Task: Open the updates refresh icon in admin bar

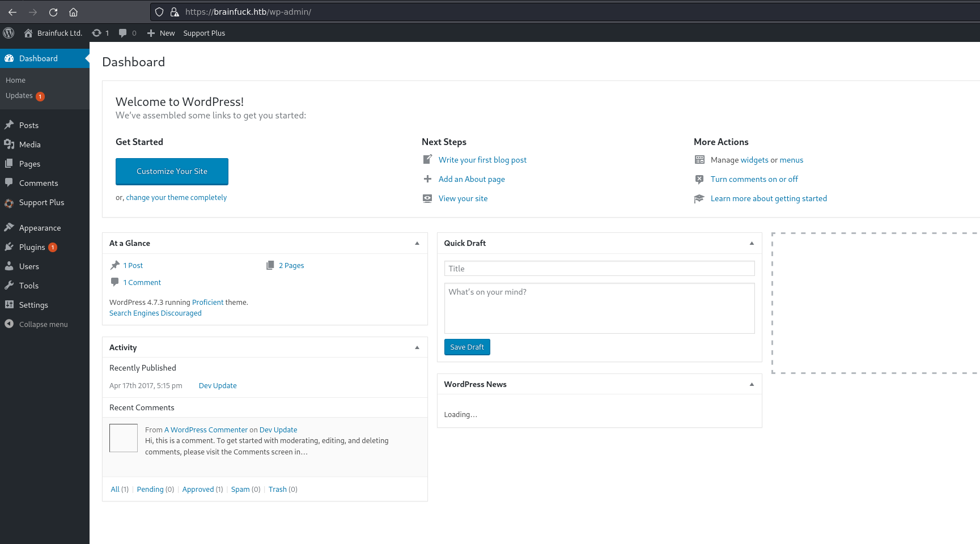Action: 96,33
